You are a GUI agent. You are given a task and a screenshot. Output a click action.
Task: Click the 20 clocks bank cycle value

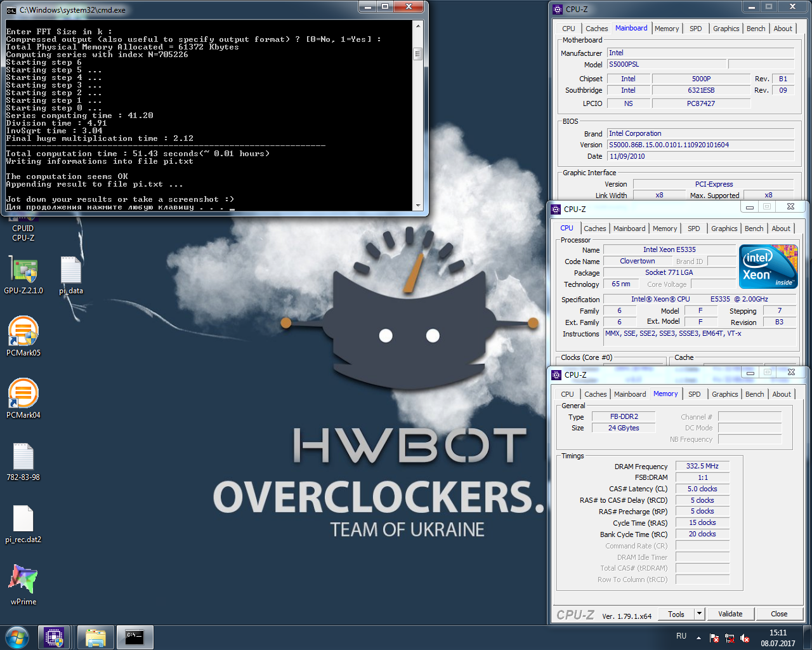(702, 534)
